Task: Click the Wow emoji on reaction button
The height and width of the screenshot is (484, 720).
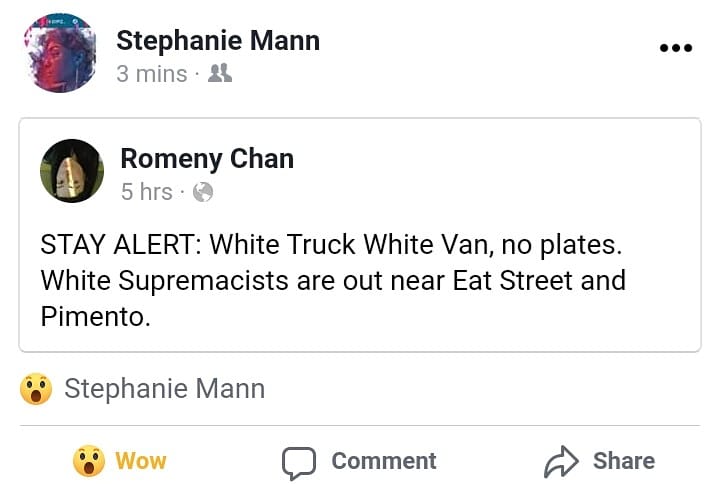Action: (89, 461)
